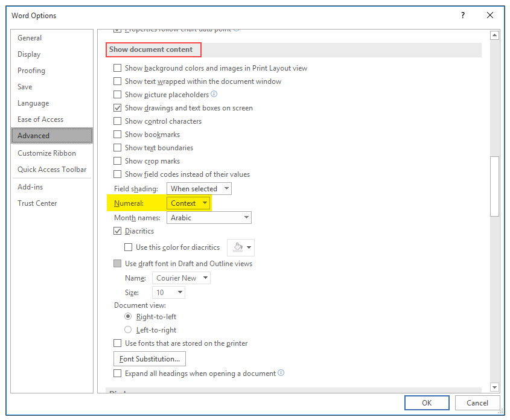
Task: Click the Cancel button
Action: (477, 402)
